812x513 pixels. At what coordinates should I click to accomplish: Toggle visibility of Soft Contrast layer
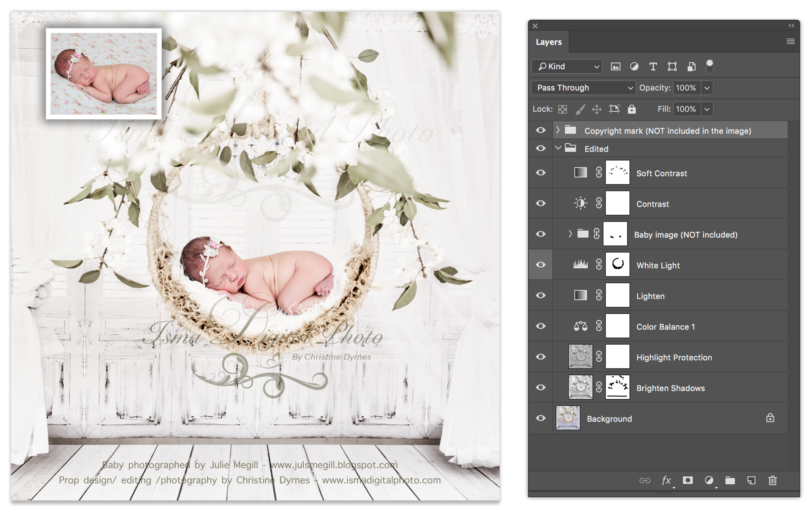click(x=541, y=173)
